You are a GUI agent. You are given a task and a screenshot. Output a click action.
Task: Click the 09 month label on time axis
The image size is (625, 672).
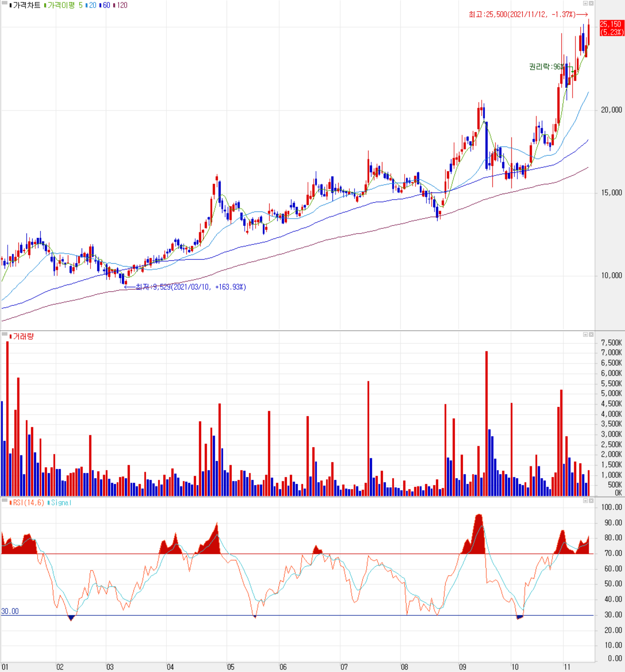[x=462, y=667]
